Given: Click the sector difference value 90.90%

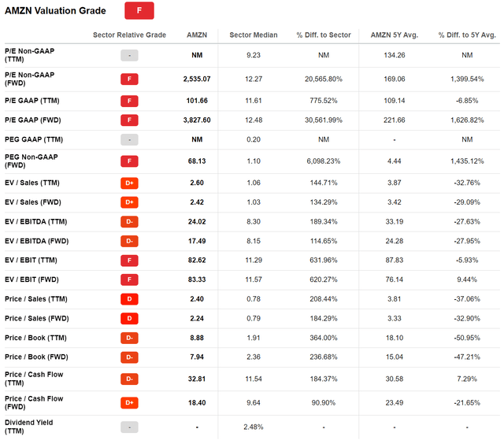Looking at the screenshot, I should click(324, 403).
